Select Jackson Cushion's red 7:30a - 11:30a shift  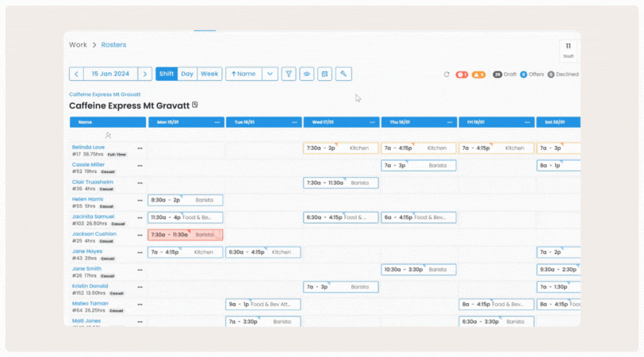point(185,235)
